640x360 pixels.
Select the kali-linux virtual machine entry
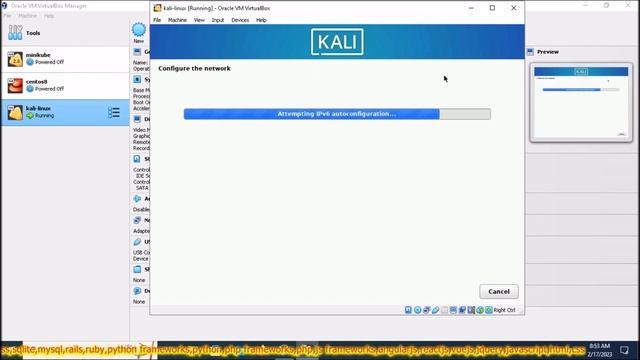[65, 112]
